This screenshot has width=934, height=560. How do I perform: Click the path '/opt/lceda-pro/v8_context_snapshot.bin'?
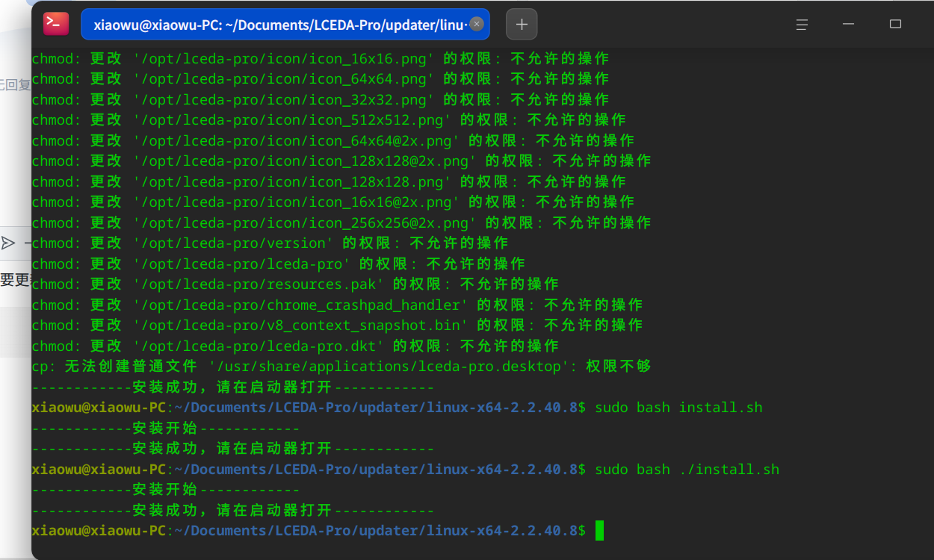coord(300,326)
